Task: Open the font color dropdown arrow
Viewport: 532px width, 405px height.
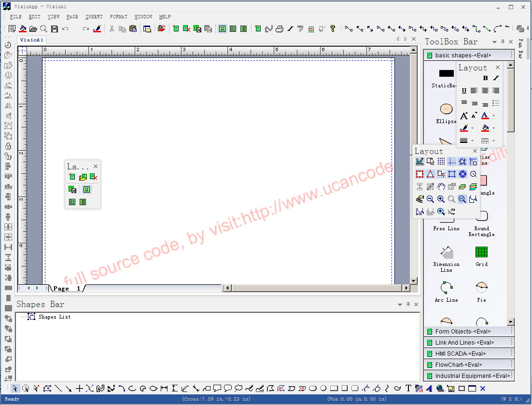Action: coord(494,116)
